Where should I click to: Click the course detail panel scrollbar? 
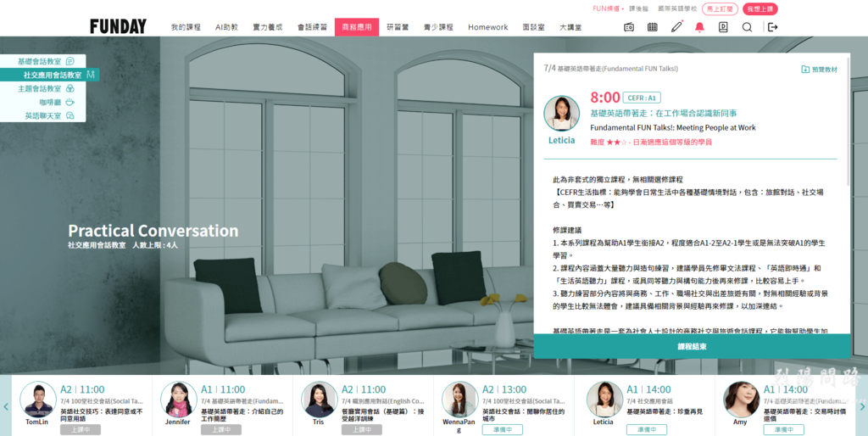pos(848,120)
